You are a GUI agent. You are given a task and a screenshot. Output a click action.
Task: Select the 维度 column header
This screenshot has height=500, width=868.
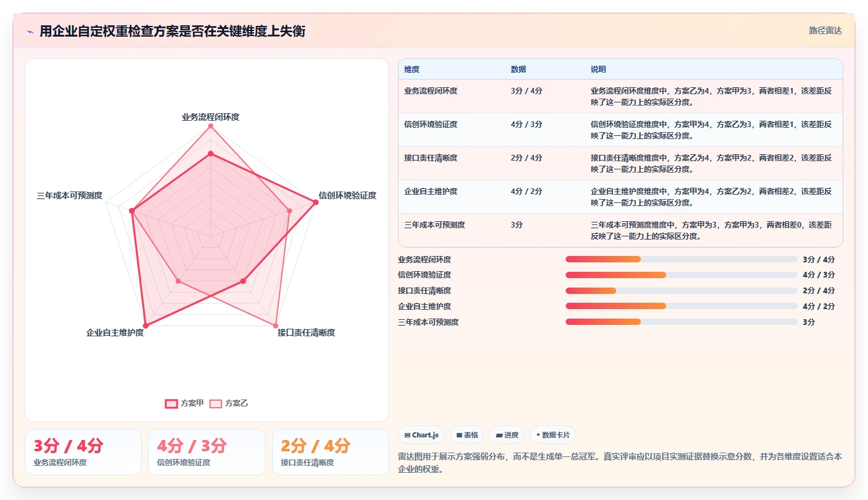pos(412,70)
